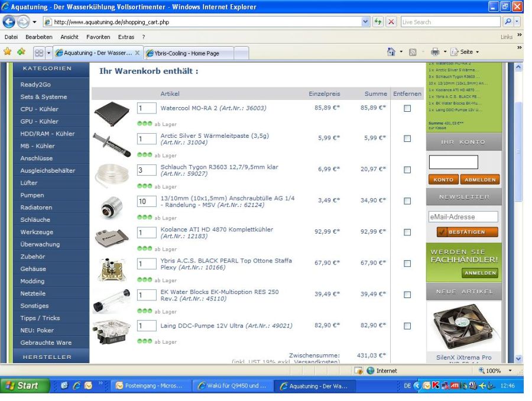
Task: Check the remove box for Koolance ATI HD 4870
Action: coord(407,232)
